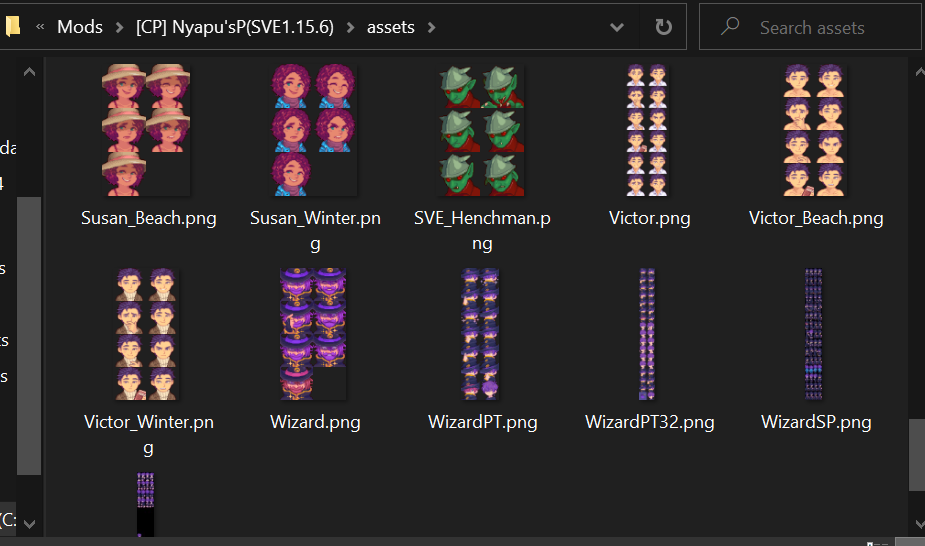Click the file list vertical scrollbar thumb

(916, 453)
